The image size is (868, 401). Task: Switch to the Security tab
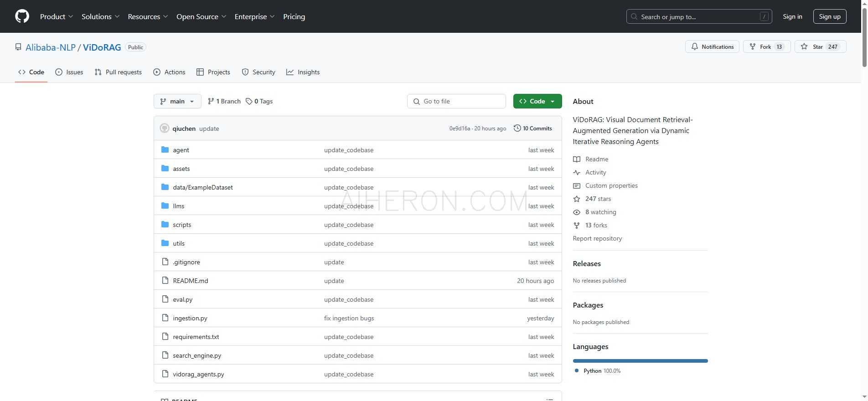coord(258,72)
